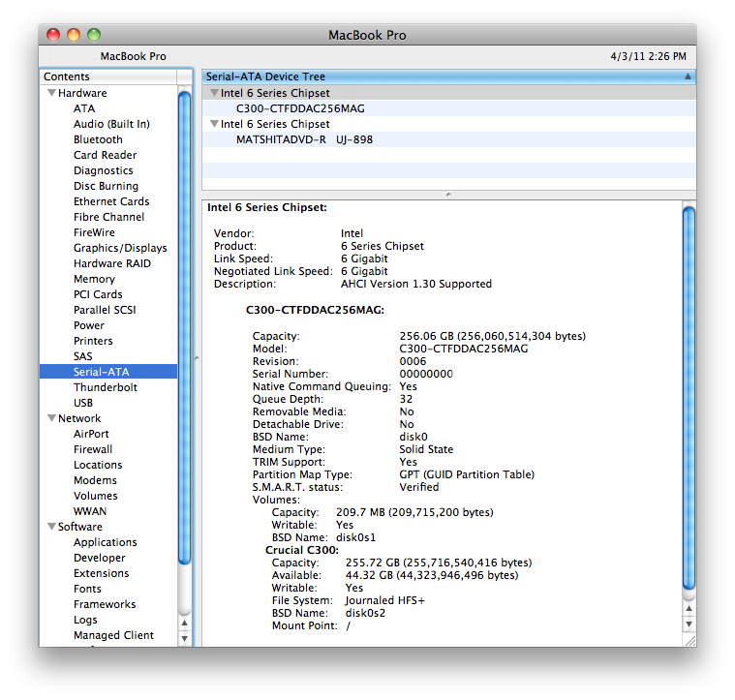Close the MacBook Pro window

tap(53, 35)
